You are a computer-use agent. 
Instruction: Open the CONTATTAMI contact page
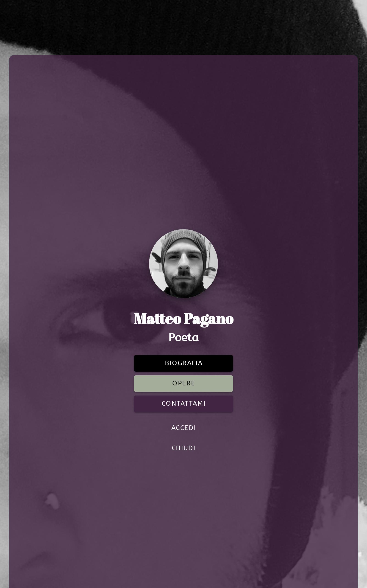pos(183,404)
